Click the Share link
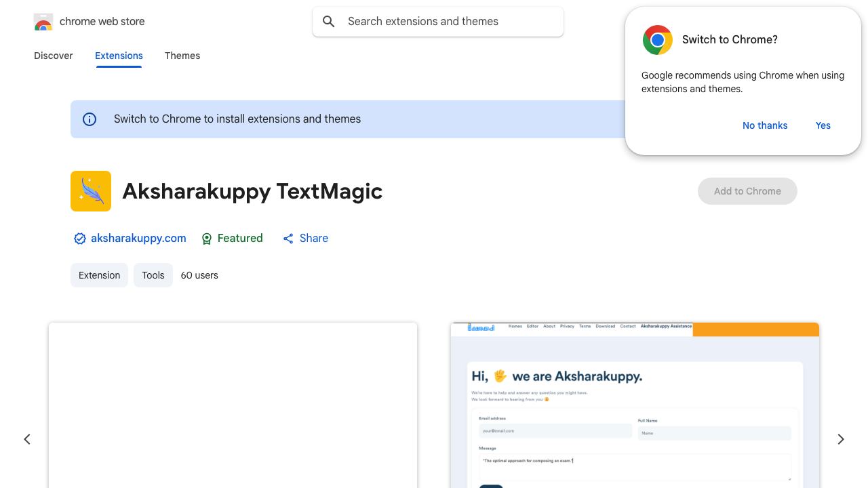Image resolution: width=868 pixels, height=488 pixels. click(x=314, y=239)
